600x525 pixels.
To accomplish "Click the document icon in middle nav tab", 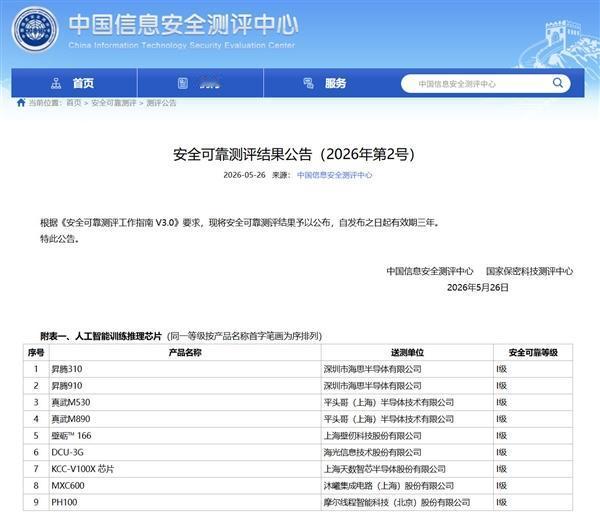I will [183, 83].
